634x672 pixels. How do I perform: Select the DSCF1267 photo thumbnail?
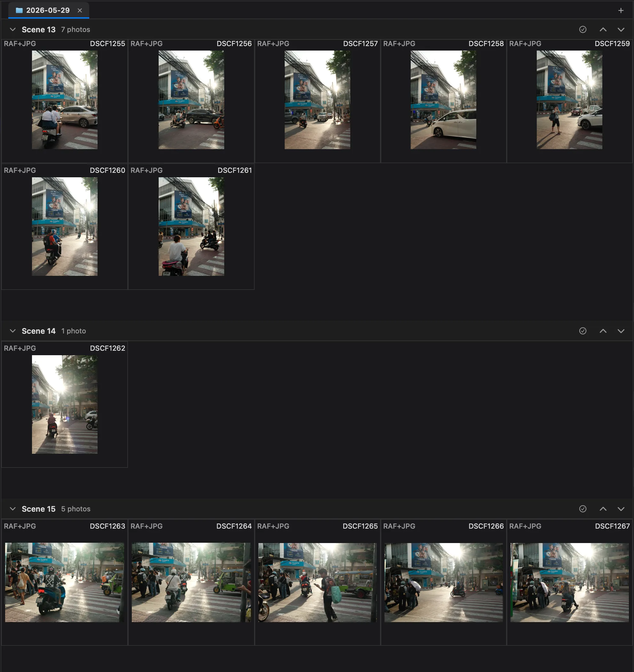(569, 582)
